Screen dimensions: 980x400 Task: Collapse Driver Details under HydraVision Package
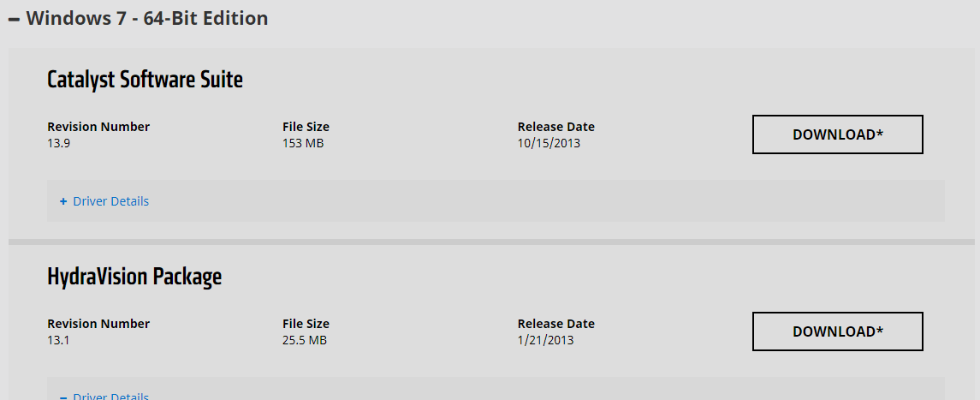pos(110,397)
